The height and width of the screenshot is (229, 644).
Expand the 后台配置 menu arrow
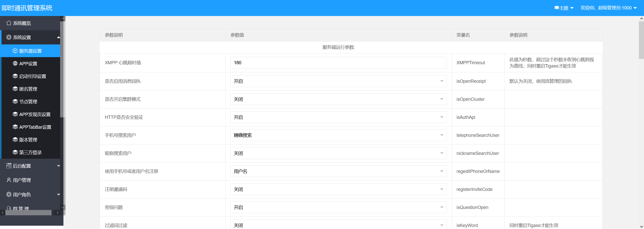(59, 166)
